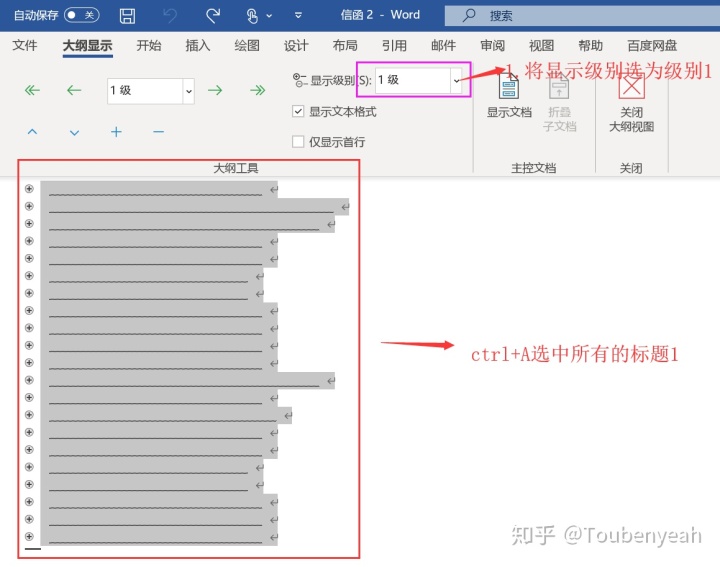Screen dimensions: 720x567
Task: Open the 文件 tab
Action: point(25,45)
